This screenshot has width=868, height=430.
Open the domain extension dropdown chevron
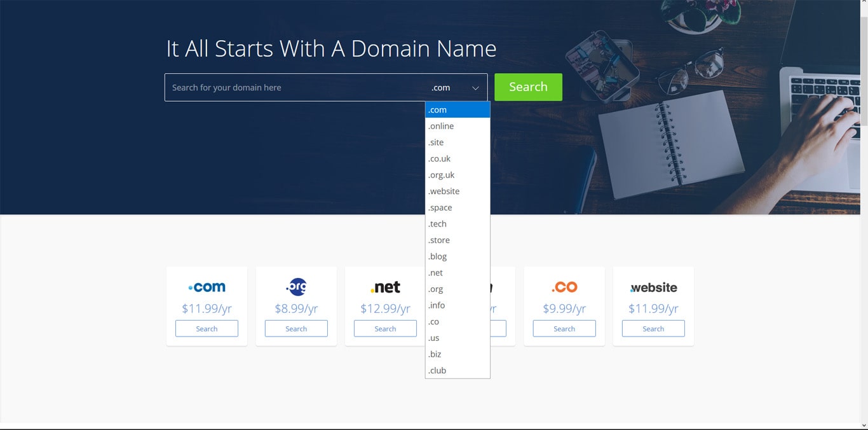[x=475, y=88]
